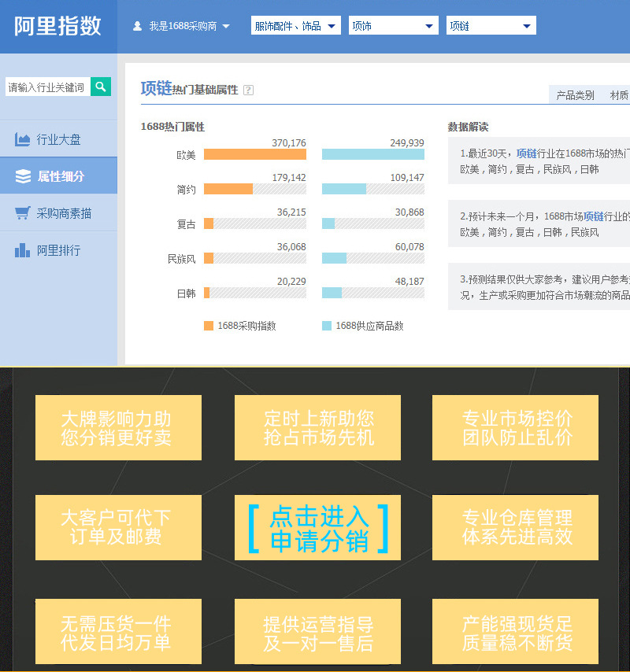Click the 简约 attribute label
Image resolution: width=630 pixels, height=672 pixels.
coord(186,190)
